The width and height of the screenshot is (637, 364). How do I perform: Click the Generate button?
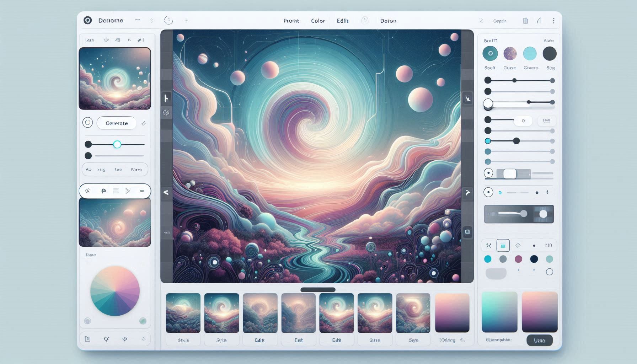tap(117, 123)
